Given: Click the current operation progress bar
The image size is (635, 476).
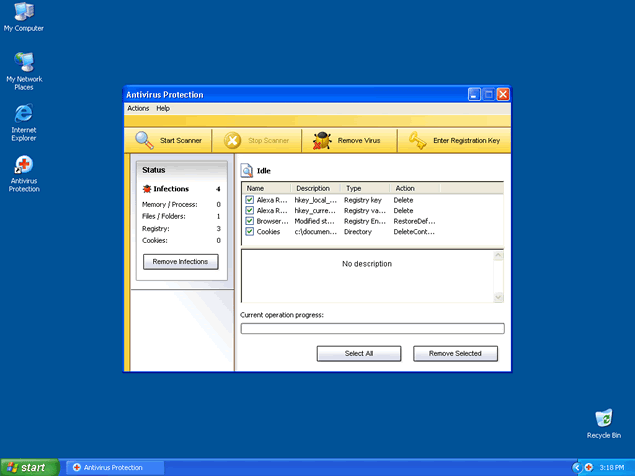Looking at the screenshot, I should pos(372,328).
